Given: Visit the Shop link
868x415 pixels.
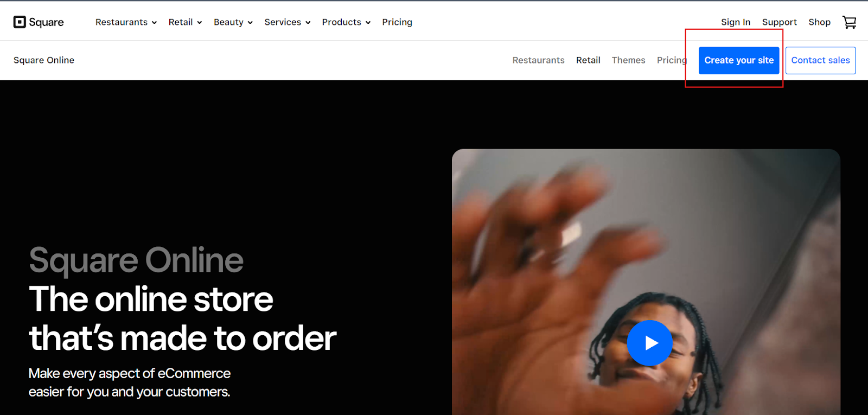Looking at the screenshot, I should 819,22.
